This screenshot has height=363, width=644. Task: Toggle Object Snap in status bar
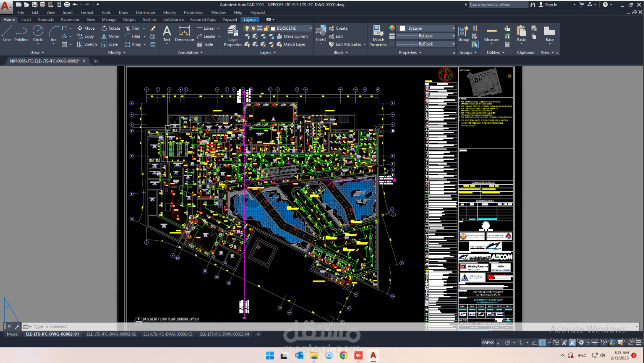(542, 342)
